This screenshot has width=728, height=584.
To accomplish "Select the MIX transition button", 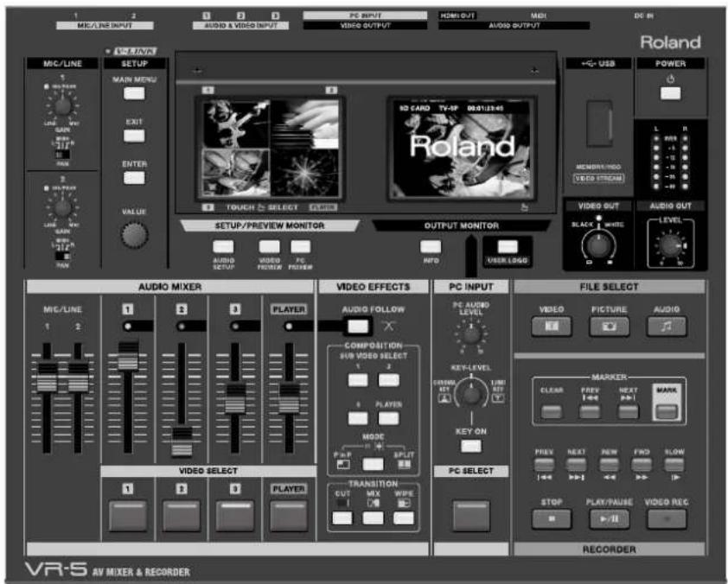I will coord(373,517).
